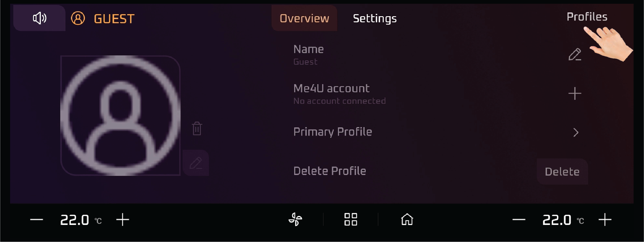The width and height of the screenshot is (644, 242).
Task: Go to the home screen
Action: click(x=407, y=219)
